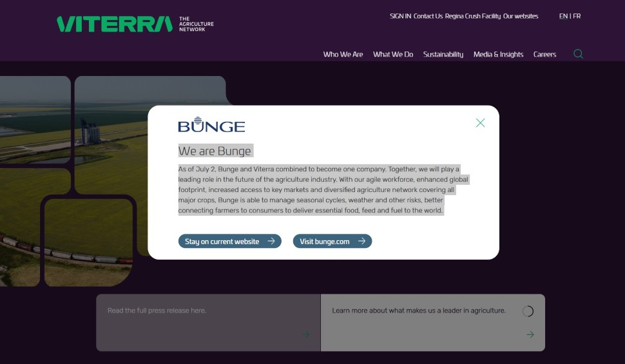This screenshot has width=625, height=364.
Task: Click The Agriculture Network tagline
Action: click(196, 24)
